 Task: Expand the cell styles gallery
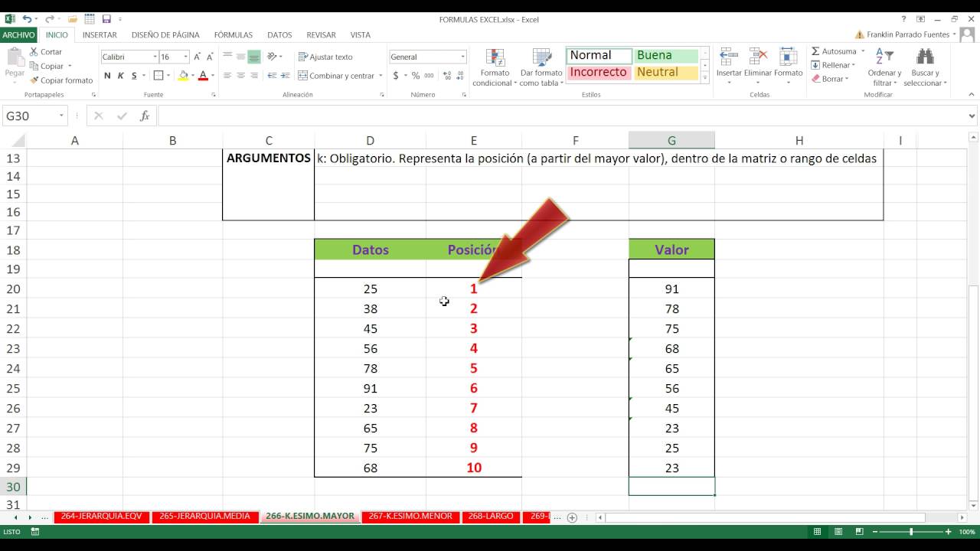click(x=705, y=78)
